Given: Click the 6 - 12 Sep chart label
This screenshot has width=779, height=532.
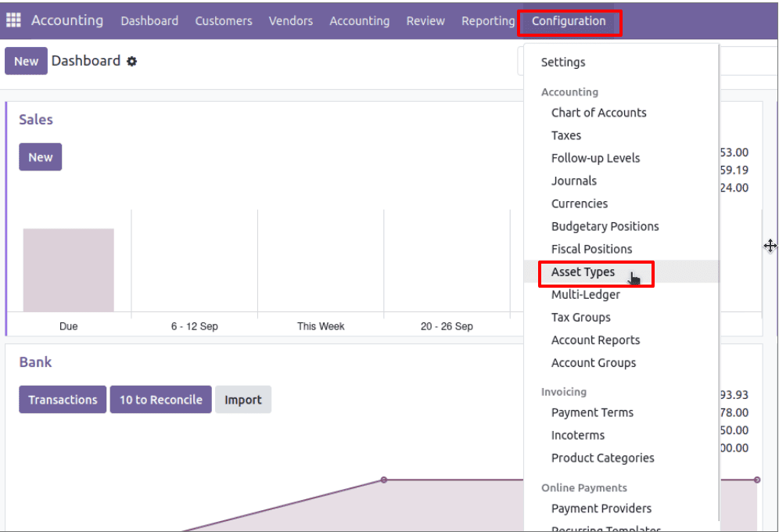Looking at the screenshot, I should click(194, 326).
